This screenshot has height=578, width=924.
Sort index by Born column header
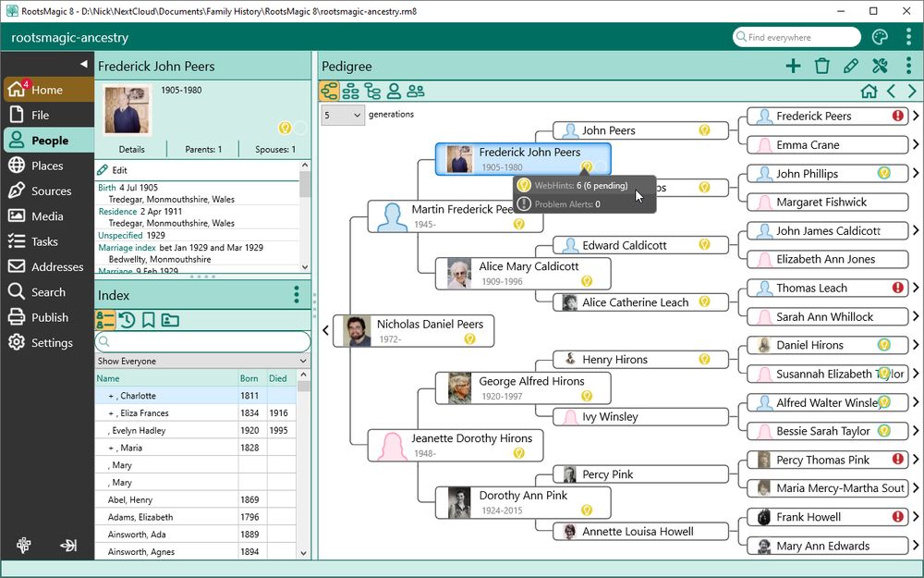253,378
